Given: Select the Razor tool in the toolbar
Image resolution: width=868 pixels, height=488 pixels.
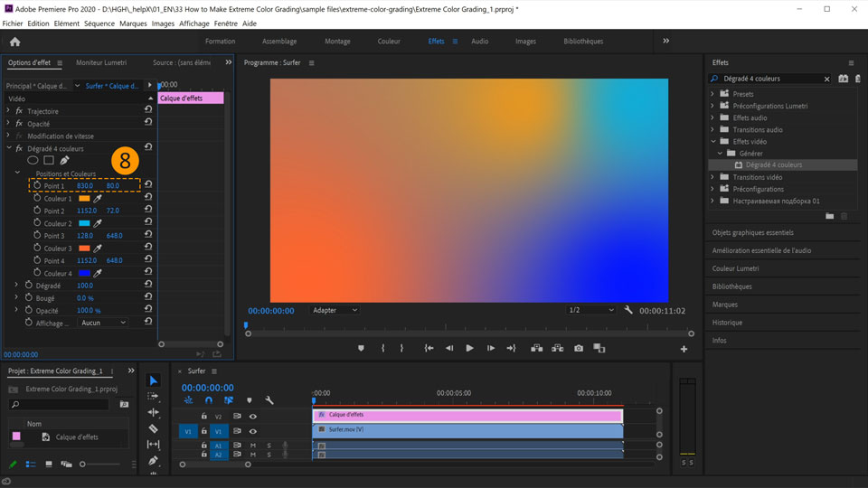Looking at the screenshot, I should coord(153,428).
